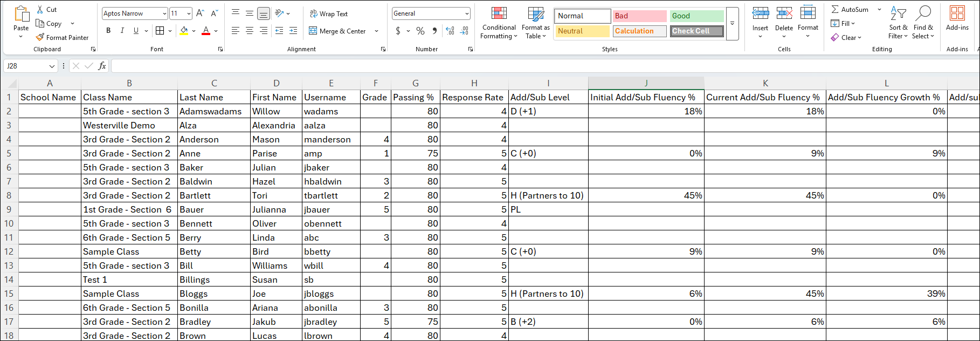Open the Format cells menu icon
This screenshot has width=980, height=341.
(808, 13)
